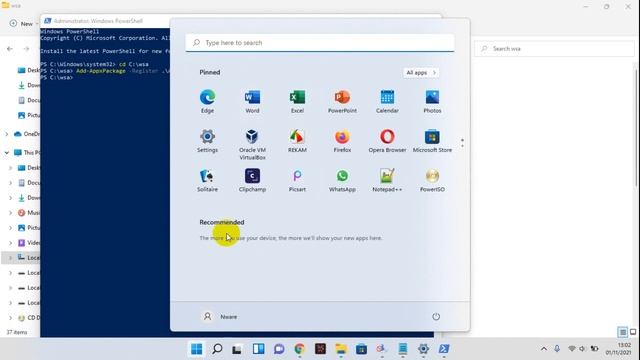
Task: Open the REKAM pinned app
Action: pos(297,141)
